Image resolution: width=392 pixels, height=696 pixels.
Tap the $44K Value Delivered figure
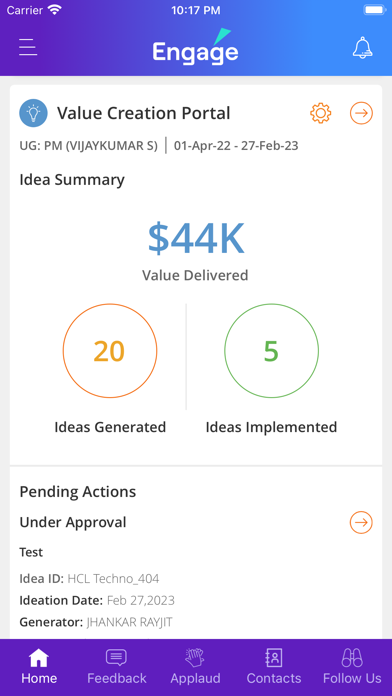coord(195,238)
